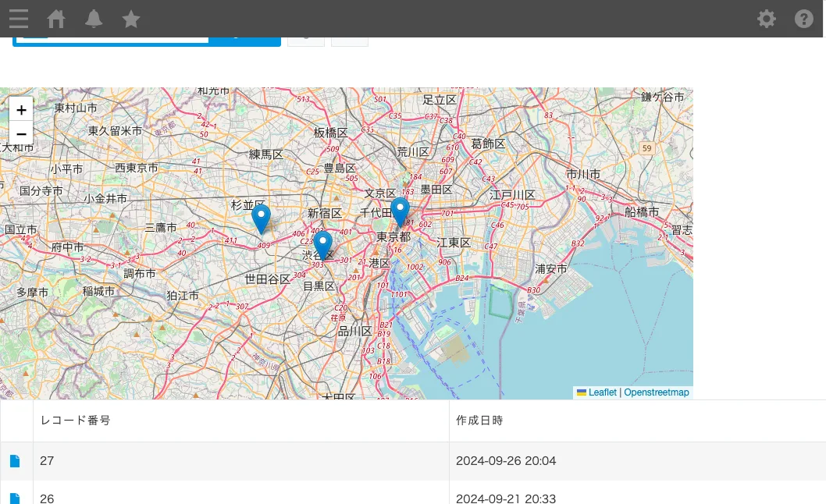Click the 新宿区 label on the map

tap(325, 213)
